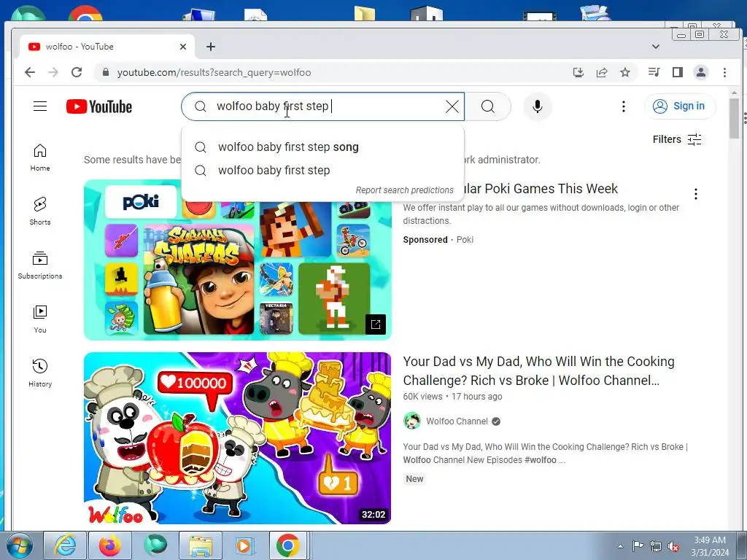Select suggestion "wolfoo baby first step"
The image size is (747, 560).
tap(322, 170)
